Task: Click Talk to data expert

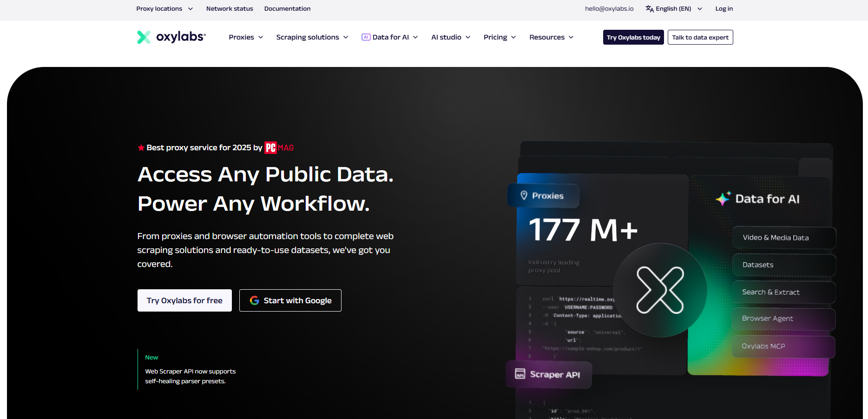Action: (700, 37)
